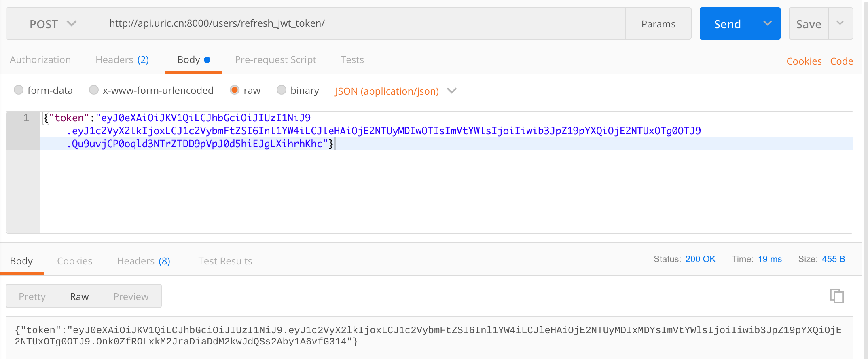Switch to the request Headers (2) tab
This screenshot has height=359, width=868.
tap(122, 60)
